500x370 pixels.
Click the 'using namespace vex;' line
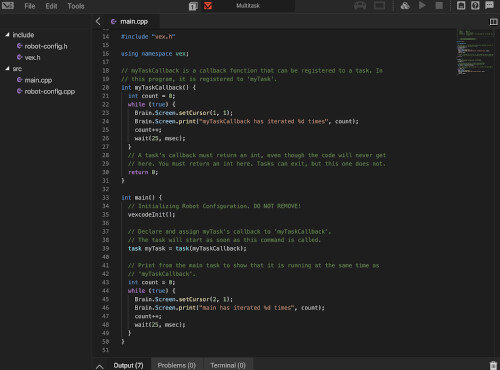[x=155, y=54]
